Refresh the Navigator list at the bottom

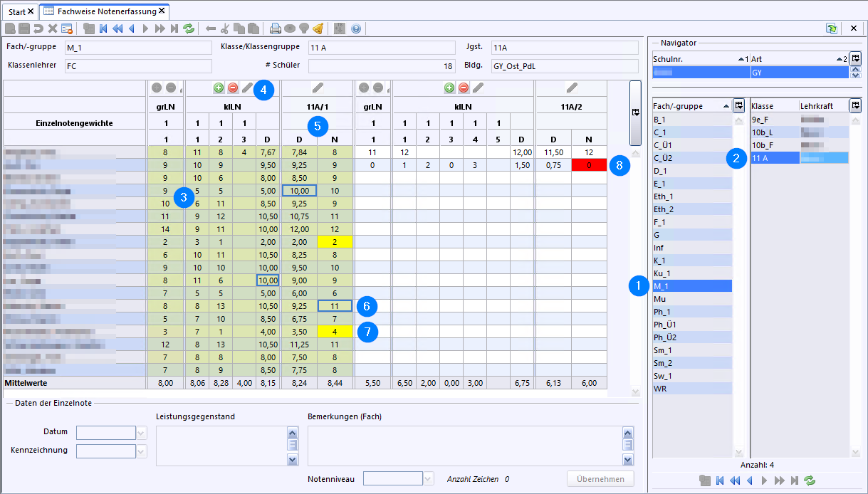pos(810,480)
